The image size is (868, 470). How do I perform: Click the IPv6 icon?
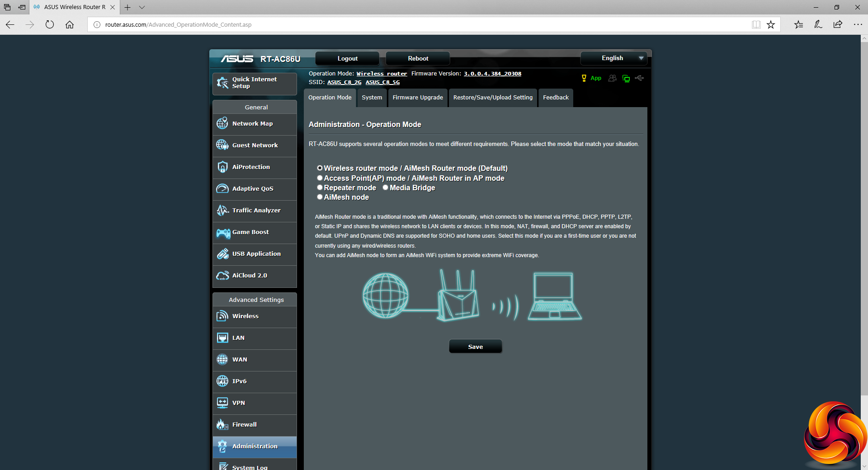(x=222, y=381)
